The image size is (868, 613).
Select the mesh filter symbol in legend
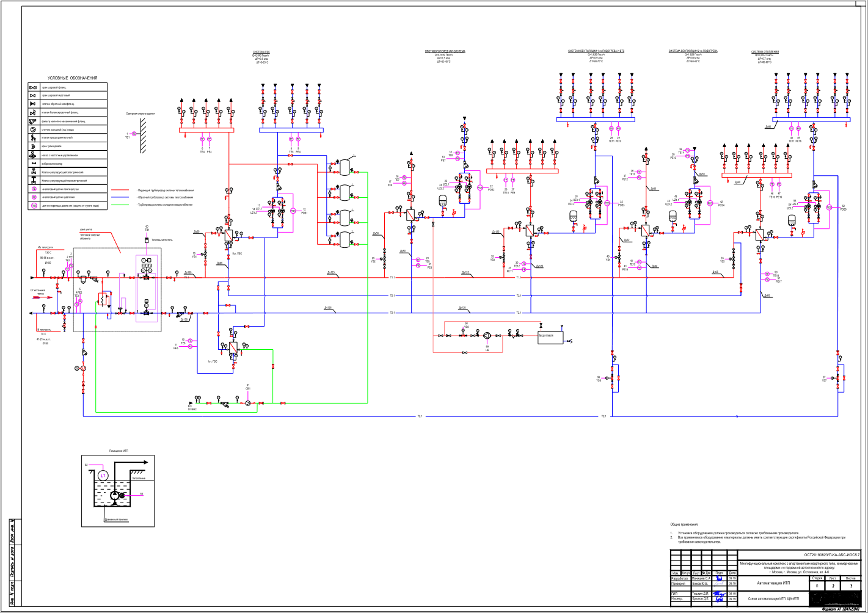pos(32,121)
